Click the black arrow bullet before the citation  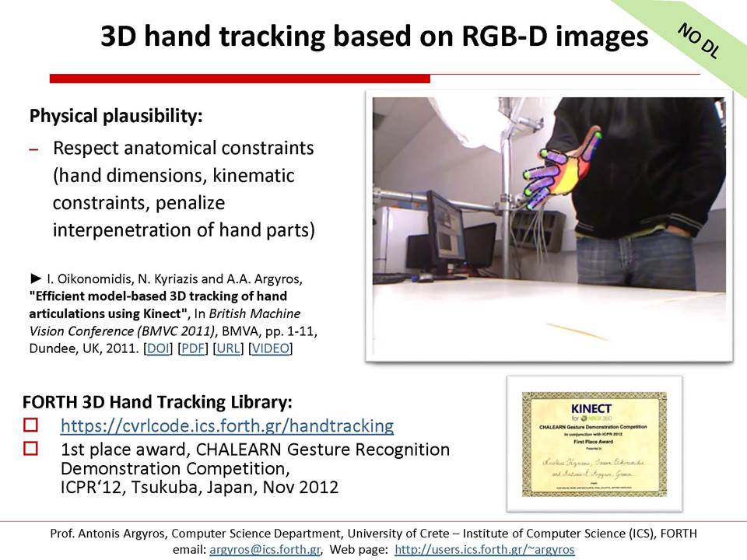[x=36, y=278]
